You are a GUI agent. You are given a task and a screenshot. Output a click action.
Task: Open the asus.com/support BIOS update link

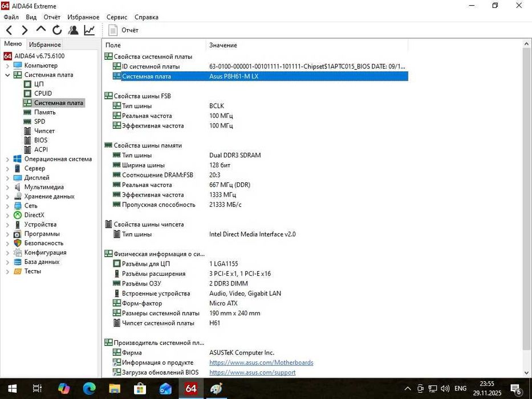click(x=253, y=373)
